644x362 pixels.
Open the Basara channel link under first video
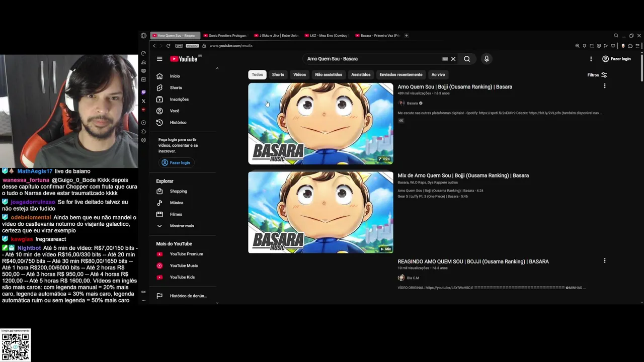[412, 103]
